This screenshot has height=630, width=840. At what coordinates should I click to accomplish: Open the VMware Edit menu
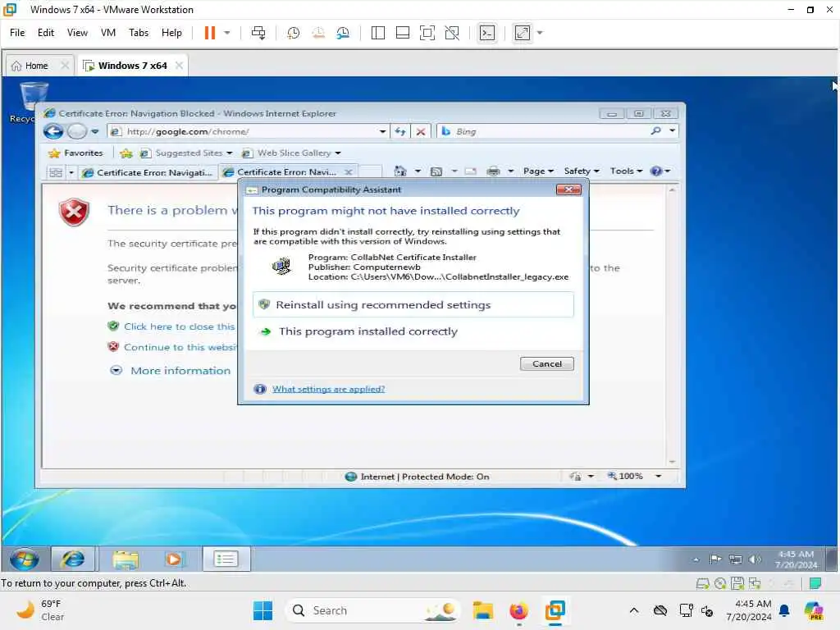[x=46, y=33]
